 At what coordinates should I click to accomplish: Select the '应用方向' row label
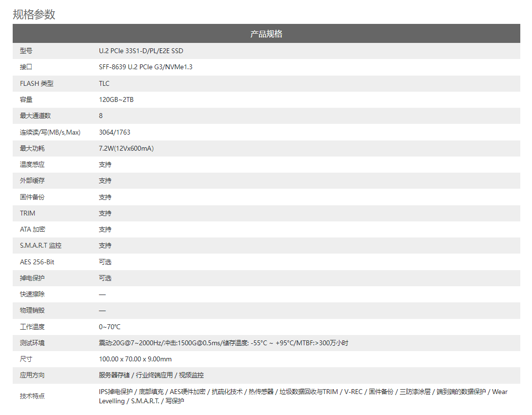pos(32,375)
